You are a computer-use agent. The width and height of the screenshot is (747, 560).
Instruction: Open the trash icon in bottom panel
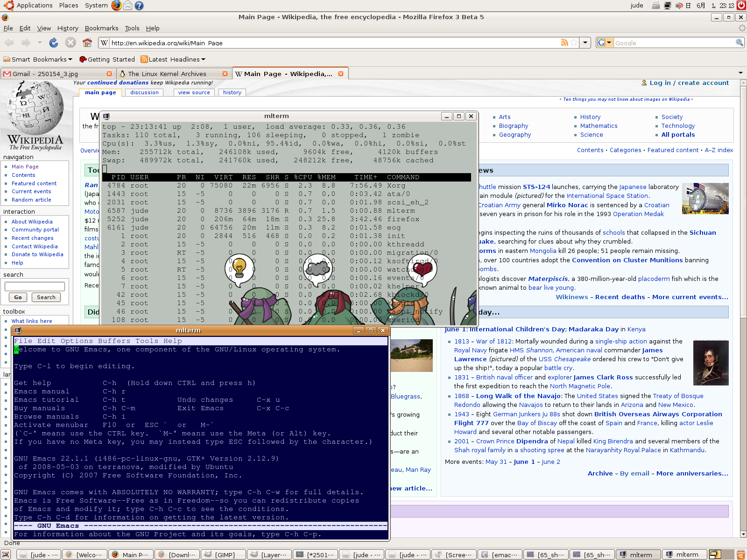coord(741,554)
